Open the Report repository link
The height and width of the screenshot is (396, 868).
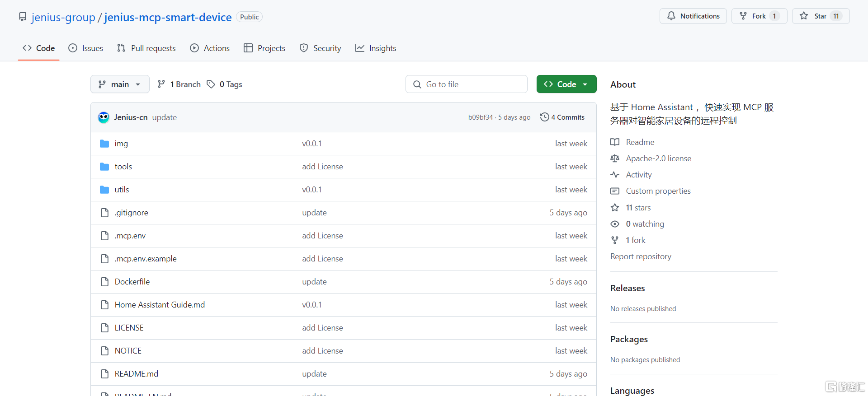tap(641, 256)
